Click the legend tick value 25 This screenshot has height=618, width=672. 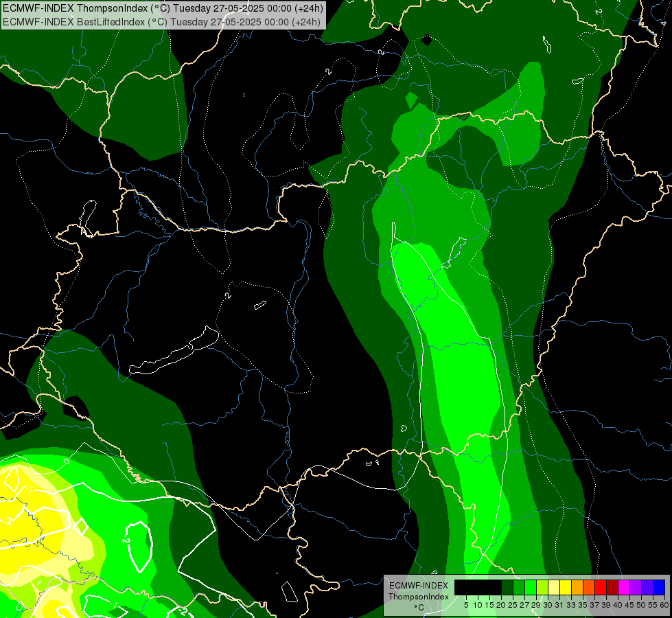click(x=513, y=605)
